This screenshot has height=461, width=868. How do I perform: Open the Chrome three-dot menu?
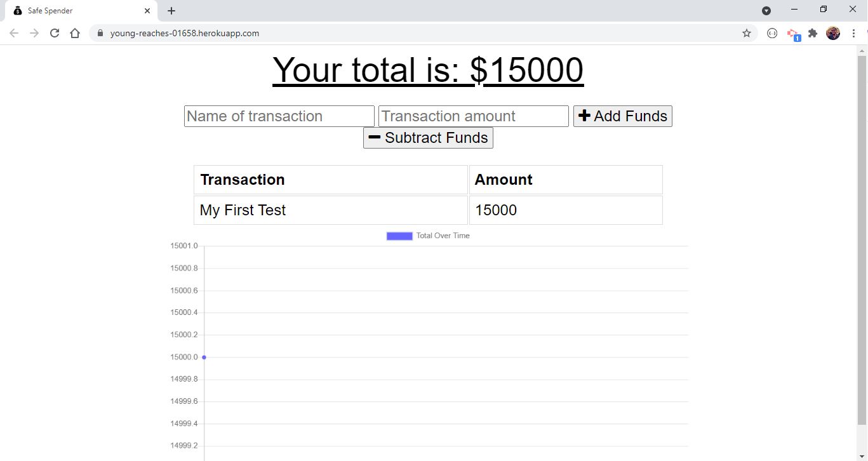click(854, 33)
